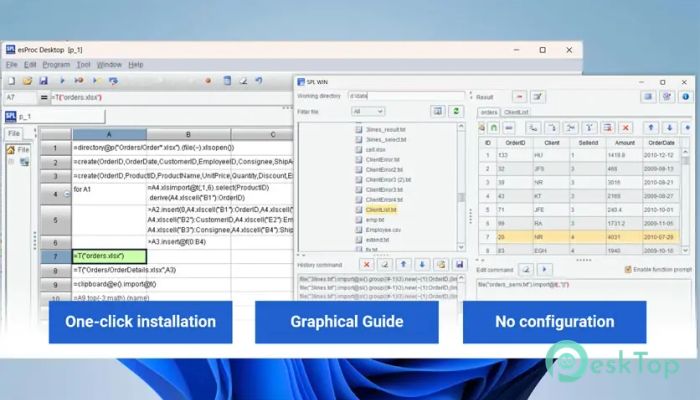Click the Edit command text area

tap(584, 290)
